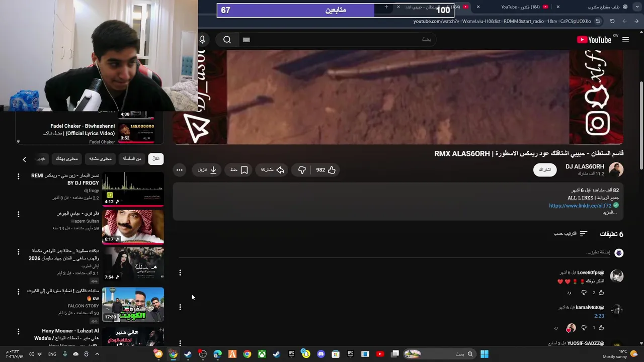Switch input language via ENG indicator
Screen dimensions: 644x362
tap(52, 354)
